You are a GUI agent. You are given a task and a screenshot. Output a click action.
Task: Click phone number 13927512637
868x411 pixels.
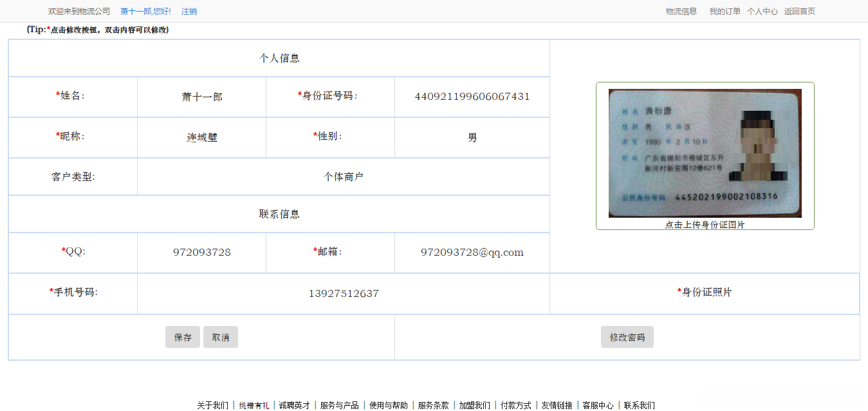click(344, 294)
